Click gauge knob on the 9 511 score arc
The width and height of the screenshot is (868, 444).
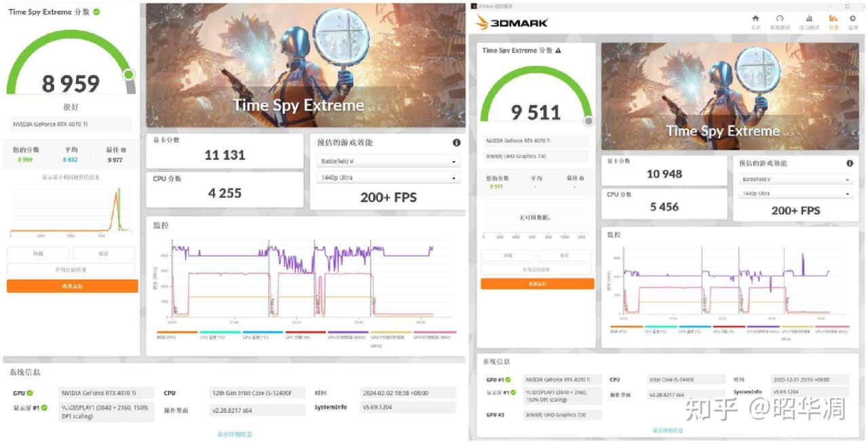click(589, 121)
